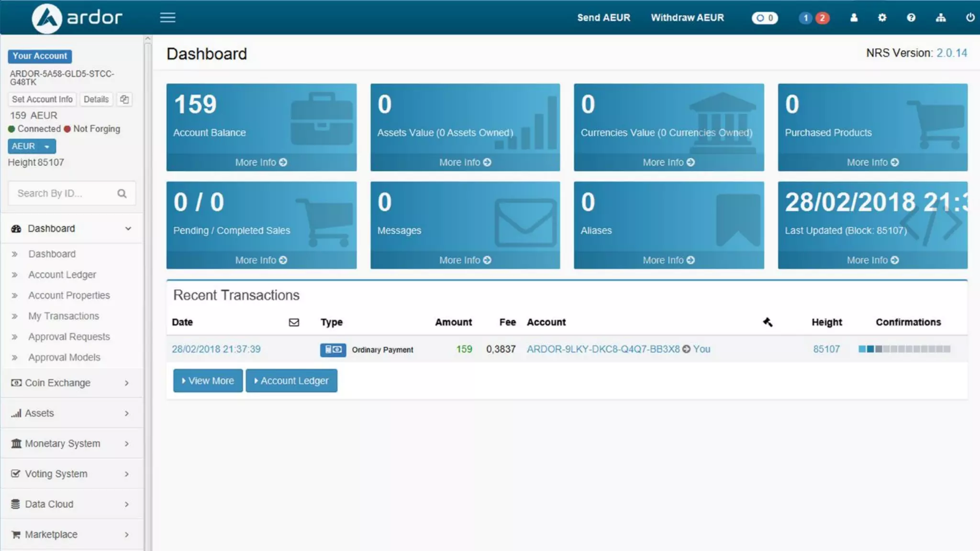Screen dimensions: 980x551
Task: Click Send AEUR in top bar
Action: tap(603, 18)
